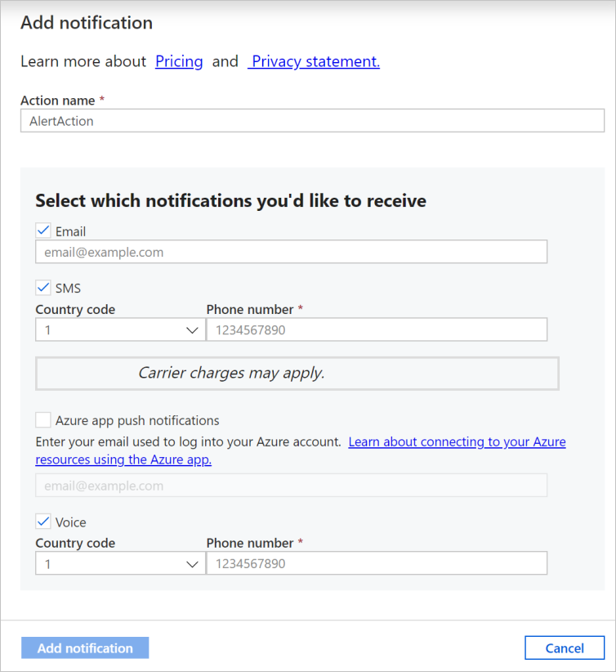Expand the chevron on the Voice country code selector
Viewport: 616px width, 672px height.
click(x=193, y=563)
